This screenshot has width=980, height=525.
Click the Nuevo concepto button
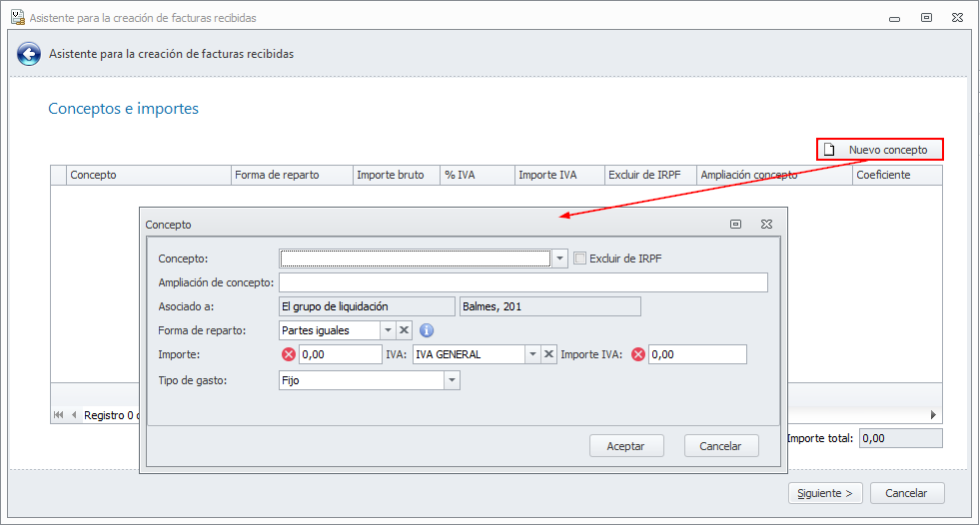pos(879,150)
